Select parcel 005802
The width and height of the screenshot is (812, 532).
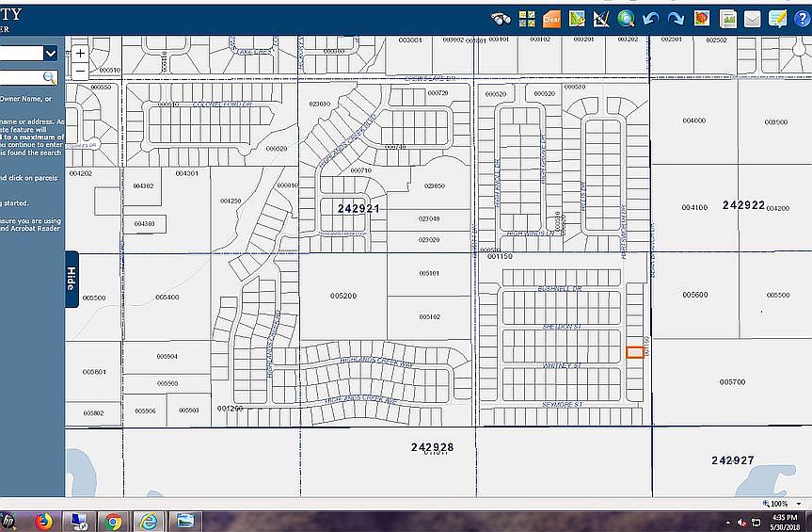94,413
